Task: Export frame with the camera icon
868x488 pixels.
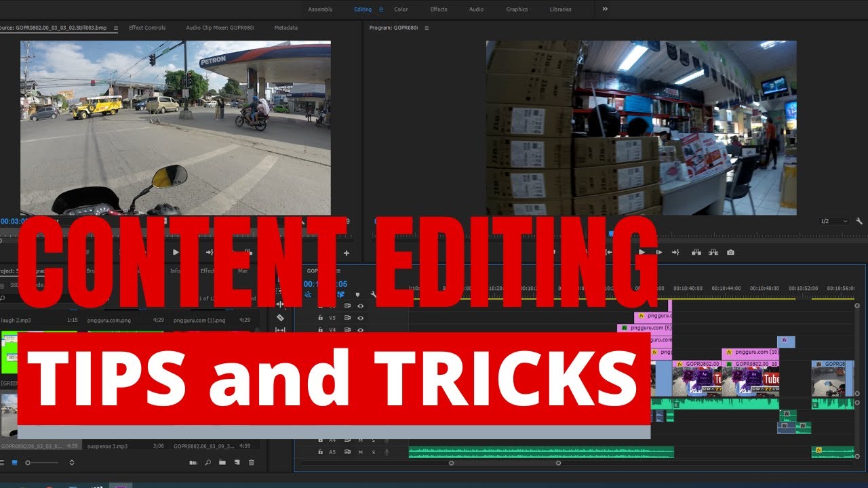Action: click(x=730, y=252)
